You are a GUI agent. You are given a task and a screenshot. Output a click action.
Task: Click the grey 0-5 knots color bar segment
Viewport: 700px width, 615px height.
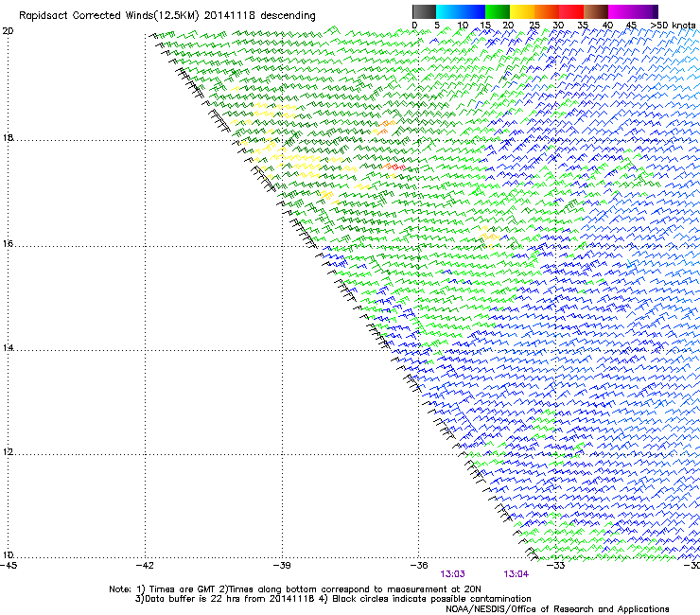point(424,11)
